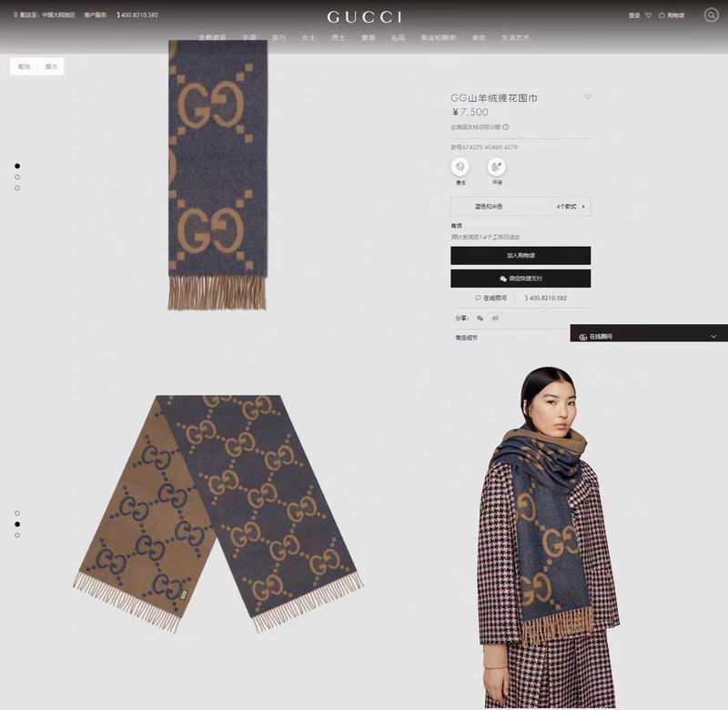Screen dimensions: 728x710
Task: Click the first round product badge icon
Action: pos(460,167)
